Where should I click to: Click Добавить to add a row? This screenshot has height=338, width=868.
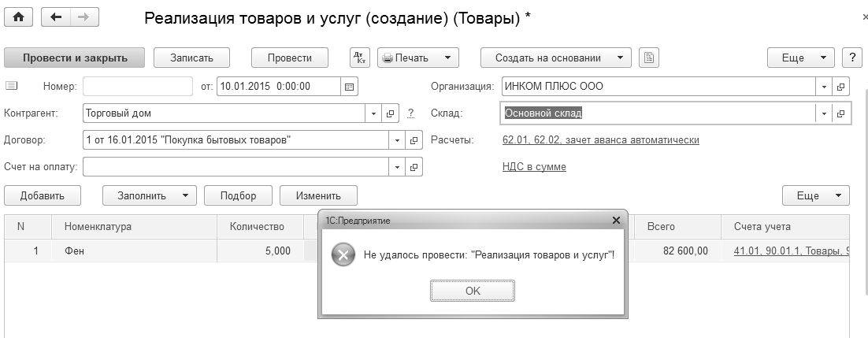(43, 195)
